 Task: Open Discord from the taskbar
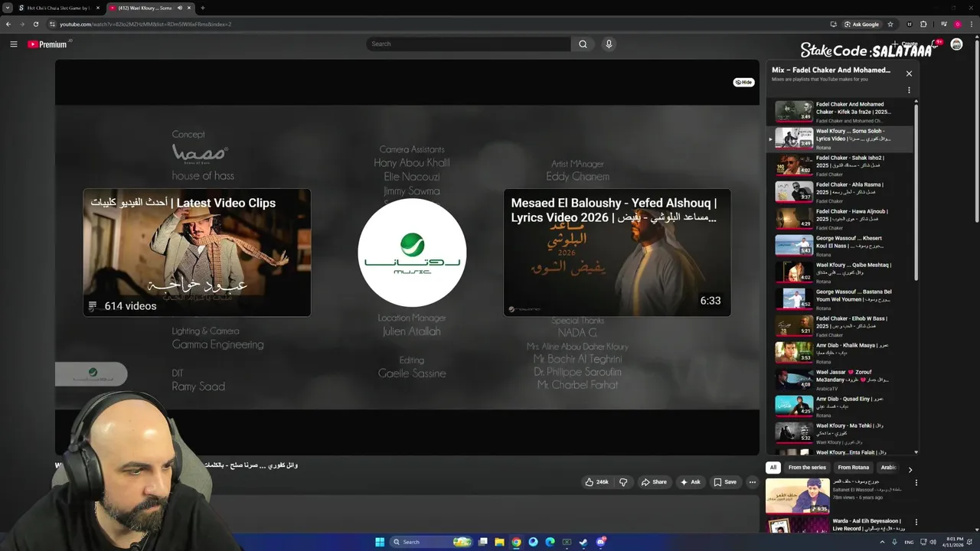pyautogui.click(x=601, y=542)
